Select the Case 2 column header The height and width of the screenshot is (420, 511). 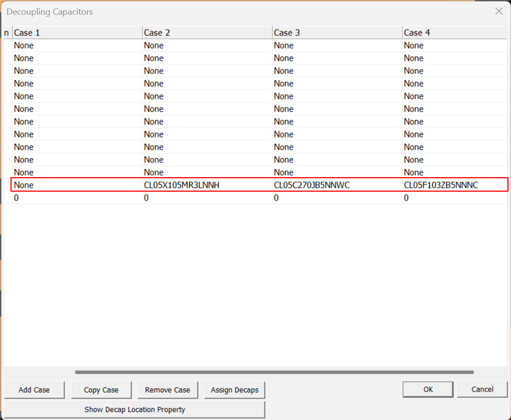tap(207, 33)
